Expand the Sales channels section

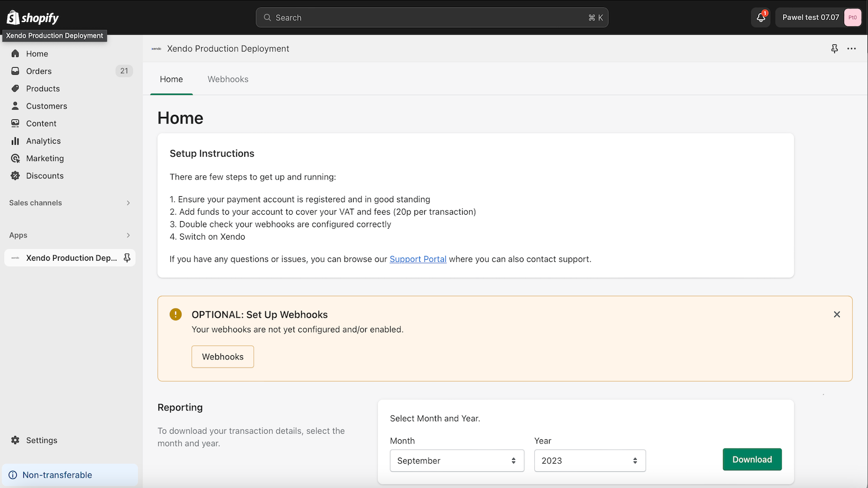click(70, 203)
